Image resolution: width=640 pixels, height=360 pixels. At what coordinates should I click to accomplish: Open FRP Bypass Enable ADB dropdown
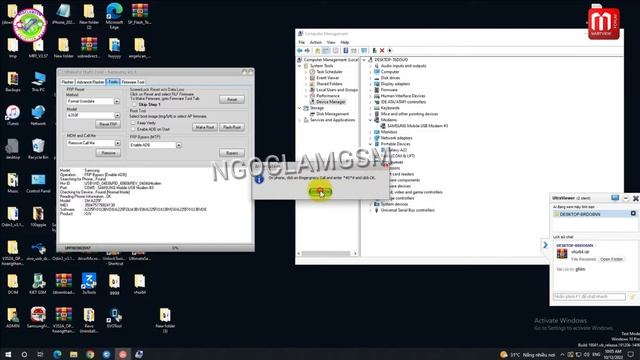point(179,145)
